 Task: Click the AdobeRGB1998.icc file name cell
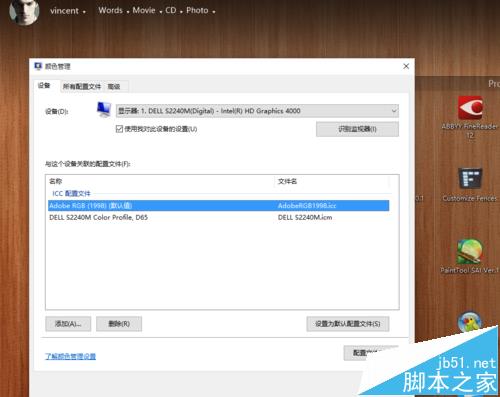307,206
